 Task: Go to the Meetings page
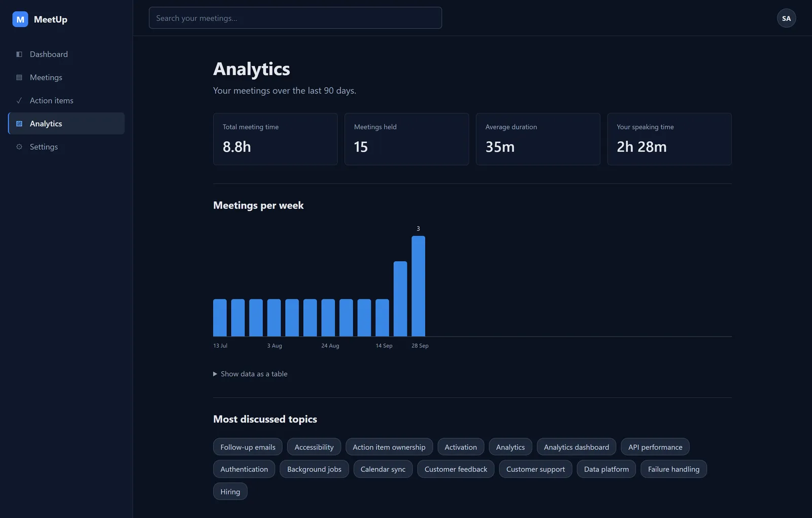coord(66,78)
